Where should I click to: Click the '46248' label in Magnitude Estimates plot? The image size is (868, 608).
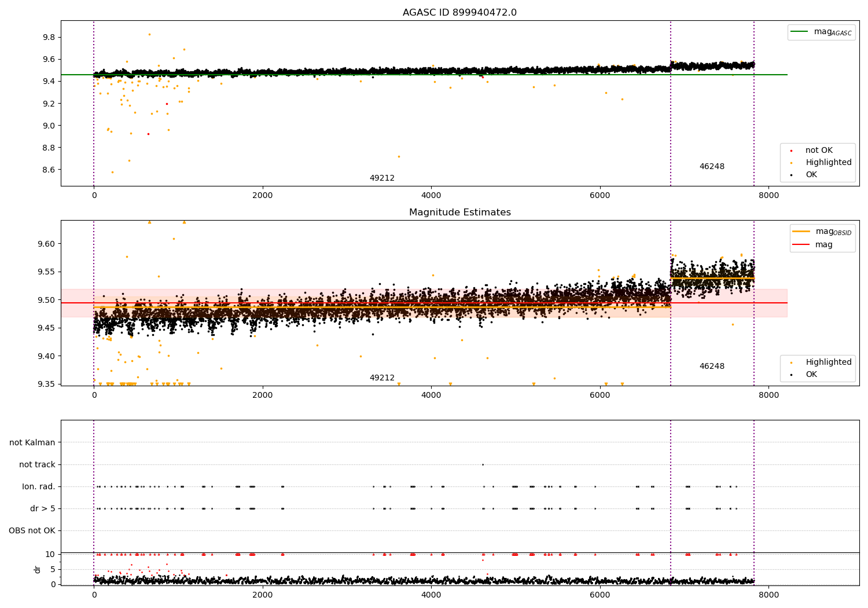[x=712, y=367]
